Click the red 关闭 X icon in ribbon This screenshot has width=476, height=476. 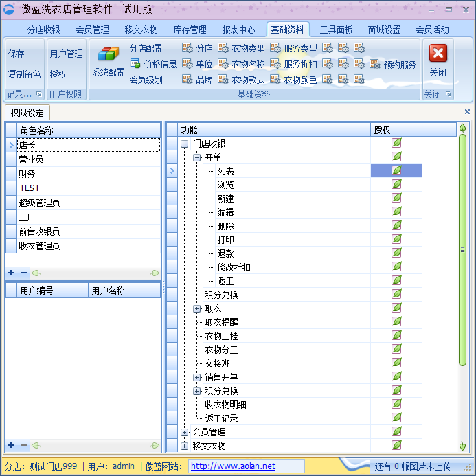click(x=438, y=54)
